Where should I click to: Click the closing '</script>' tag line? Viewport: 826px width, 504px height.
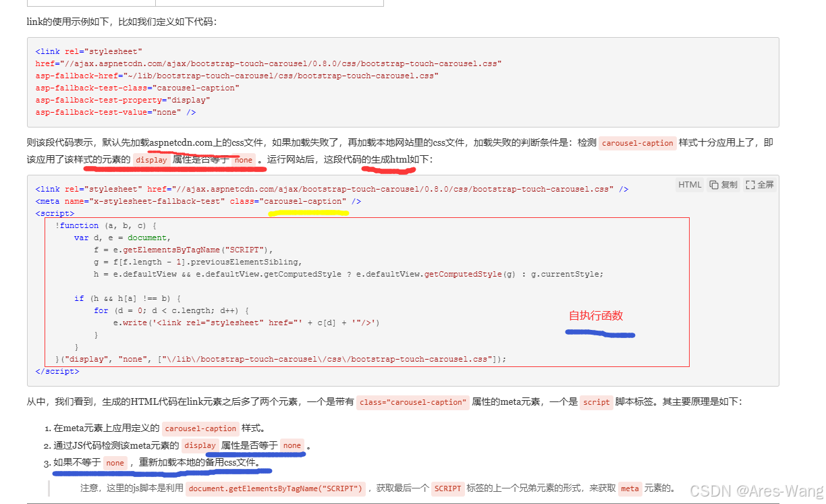pyautogui.click(x=57, y=371)
